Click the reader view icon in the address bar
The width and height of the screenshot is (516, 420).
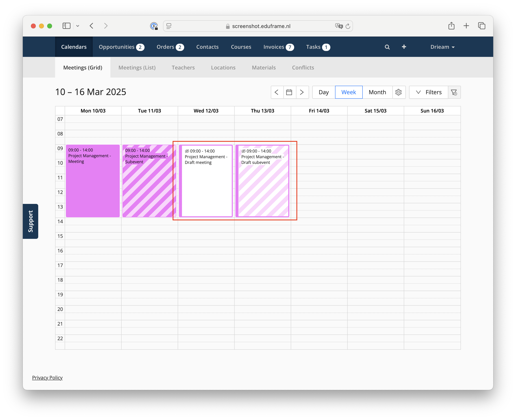point(169,26)
